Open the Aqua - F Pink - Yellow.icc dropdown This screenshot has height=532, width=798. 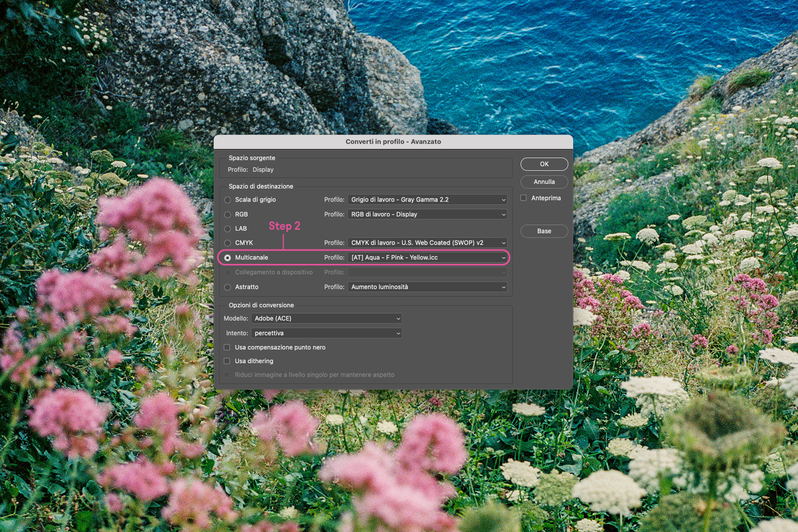click(x=427, y=257)
